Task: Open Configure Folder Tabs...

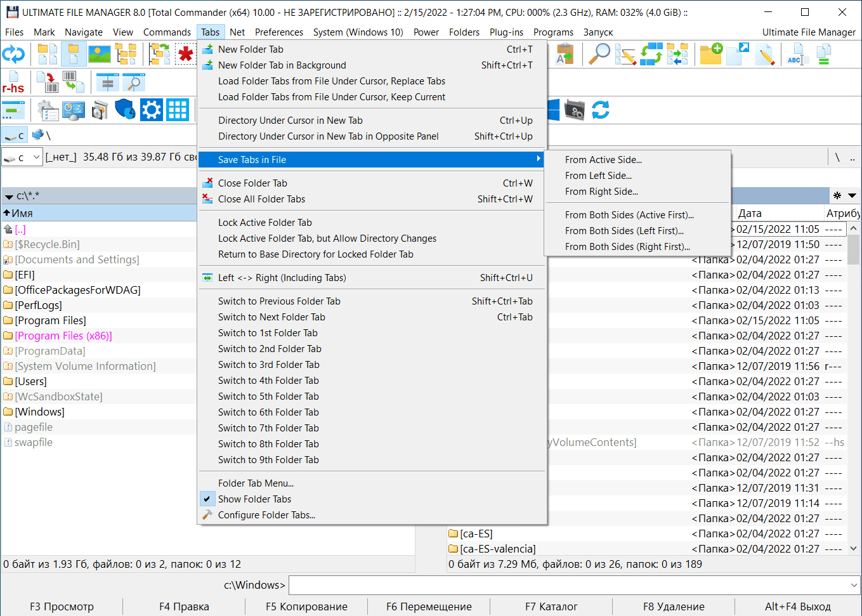Action: point(372,515)
